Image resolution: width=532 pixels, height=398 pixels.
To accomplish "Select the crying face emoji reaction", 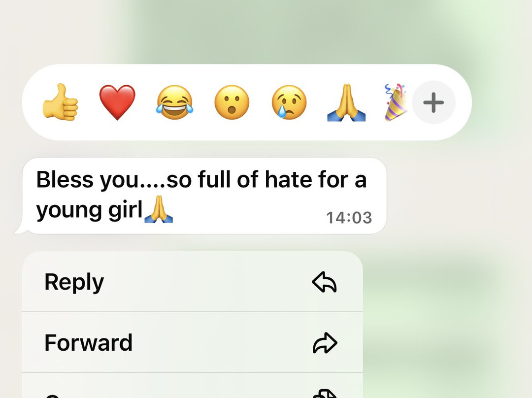I will 289,102.
